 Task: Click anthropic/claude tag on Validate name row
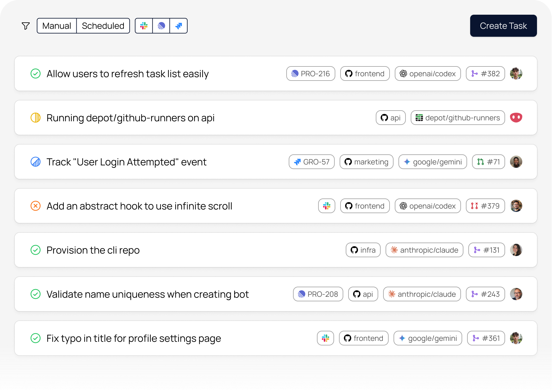[x=422, y=294]
